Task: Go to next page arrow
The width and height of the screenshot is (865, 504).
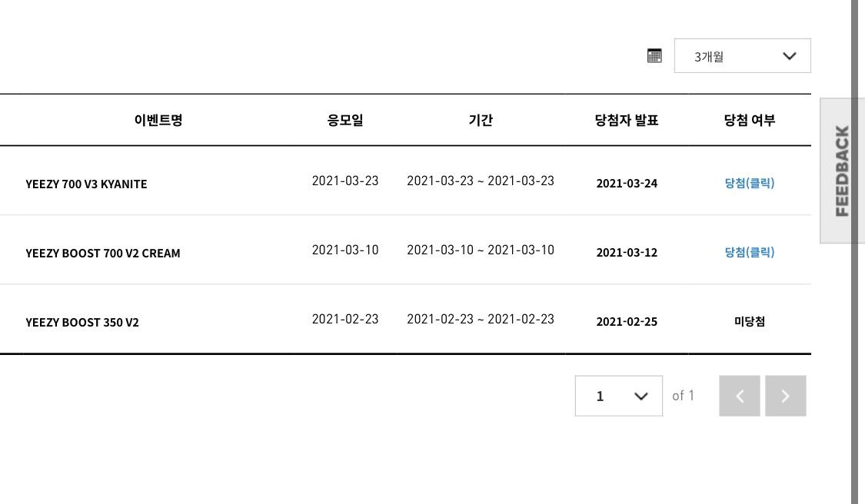Action: point(785,396)
